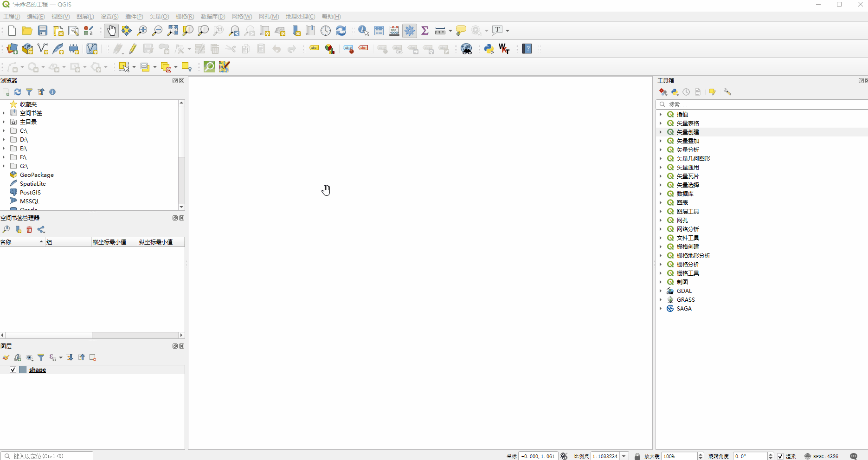Screen dimensions: 868x460
Task: Open the help contents icon
Action: (x=527, y=49)
